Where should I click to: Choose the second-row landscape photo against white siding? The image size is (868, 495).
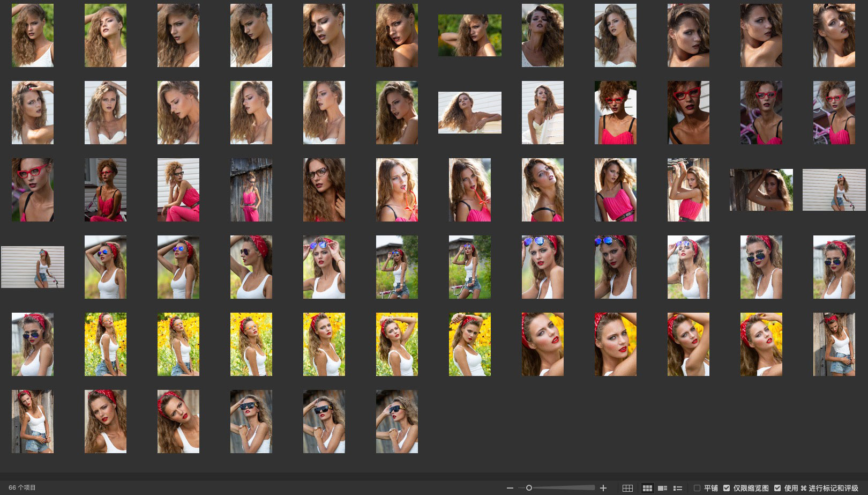tap(470, 113)
